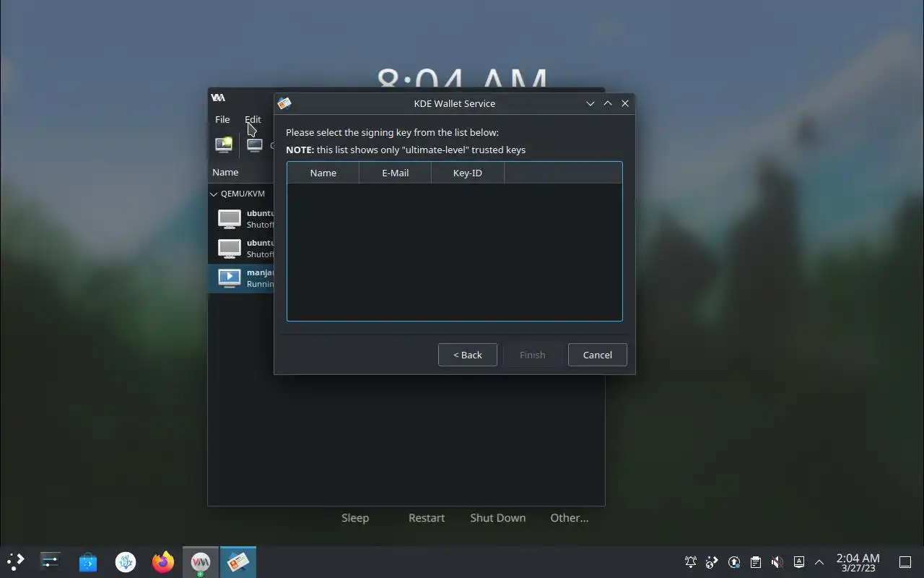Select the KDE Wallet taskbar entry

tap(238, 561)
